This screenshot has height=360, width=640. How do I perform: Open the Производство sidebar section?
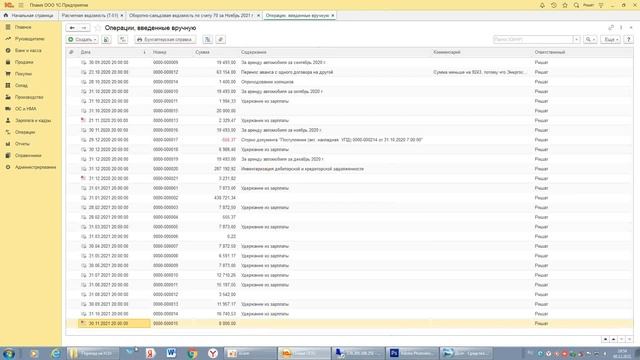point(29,97)
